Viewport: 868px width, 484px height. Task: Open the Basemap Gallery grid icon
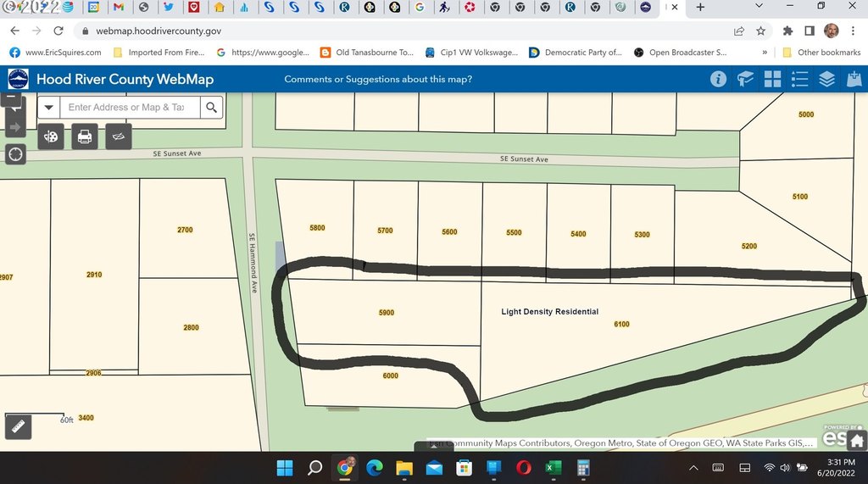(x=772, y=80)
